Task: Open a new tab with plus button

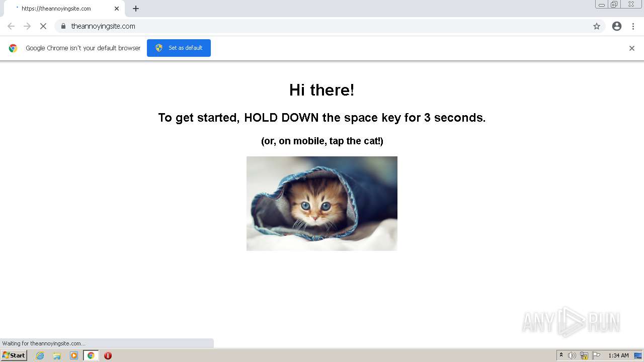Action: [x=136, y=9]
